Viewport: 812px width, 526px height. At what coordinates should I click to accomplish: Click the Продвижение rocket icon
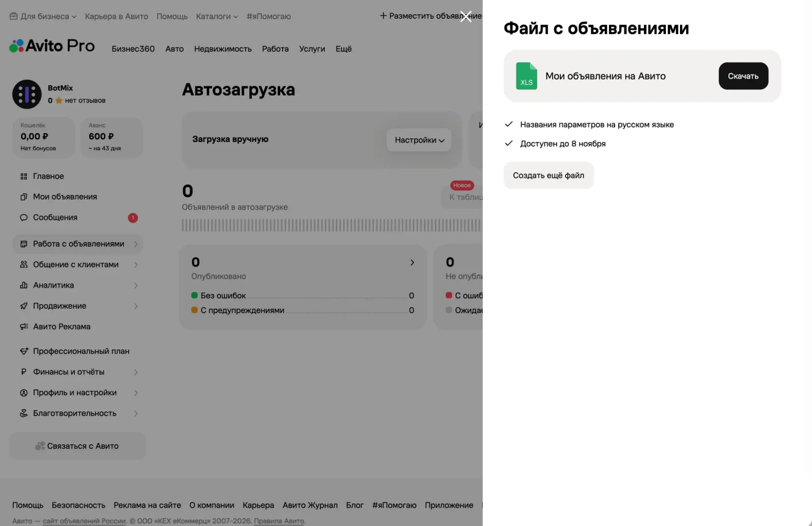(x=24, y=306)
